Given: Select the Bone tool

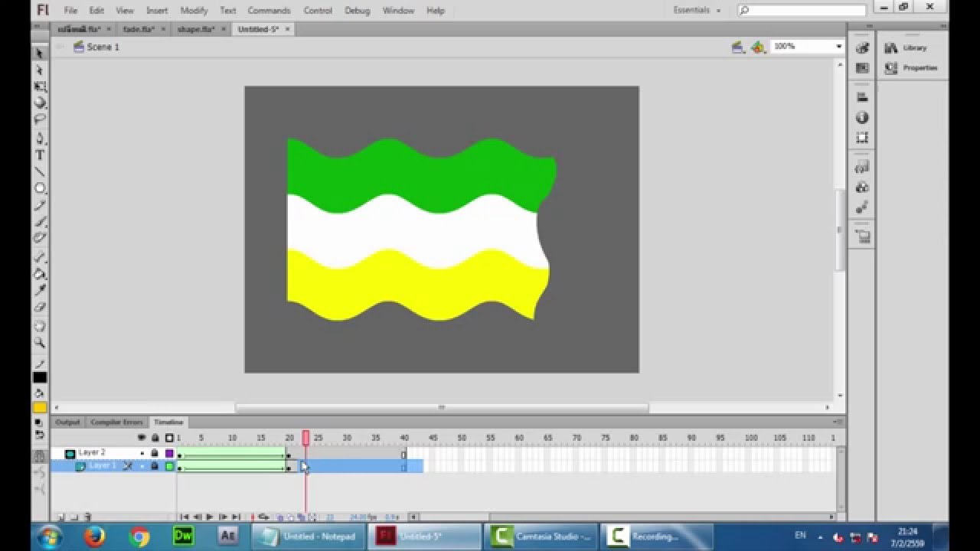Looking at the screenshot, I should (x=40, y=257).
